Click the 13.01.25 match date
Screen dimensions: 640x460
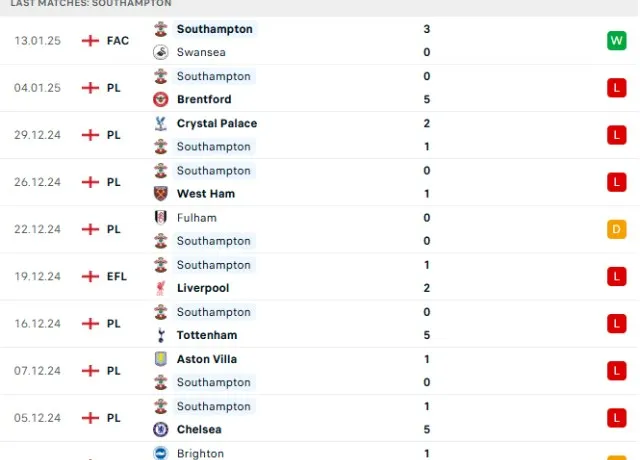pyautogui.click(x=38, y=41)
